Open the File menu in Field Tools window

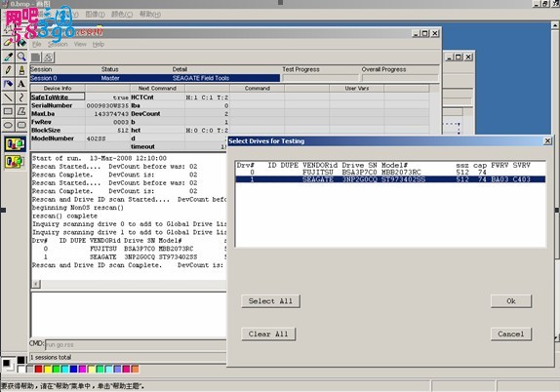click(37, 44)
